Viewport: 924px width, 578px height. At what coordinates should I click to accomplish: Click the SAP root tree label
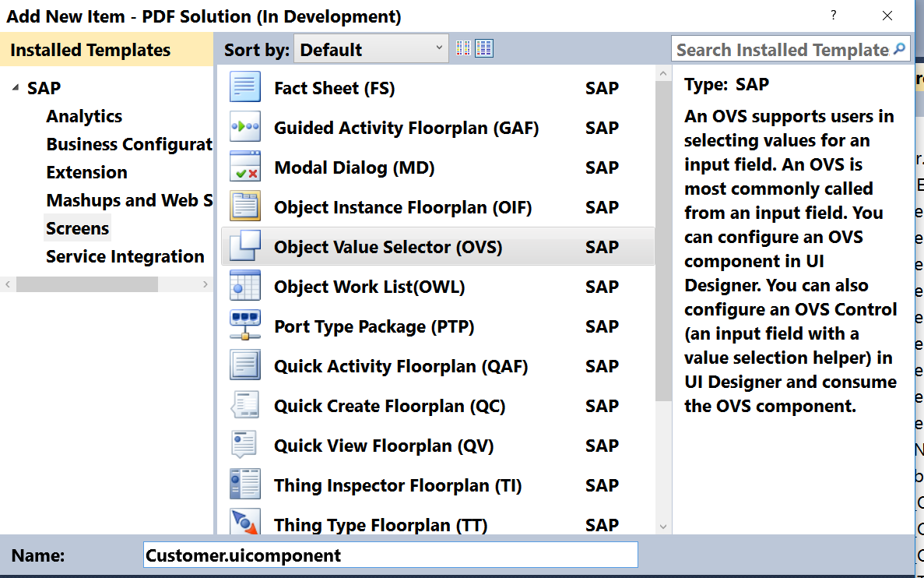44,88
